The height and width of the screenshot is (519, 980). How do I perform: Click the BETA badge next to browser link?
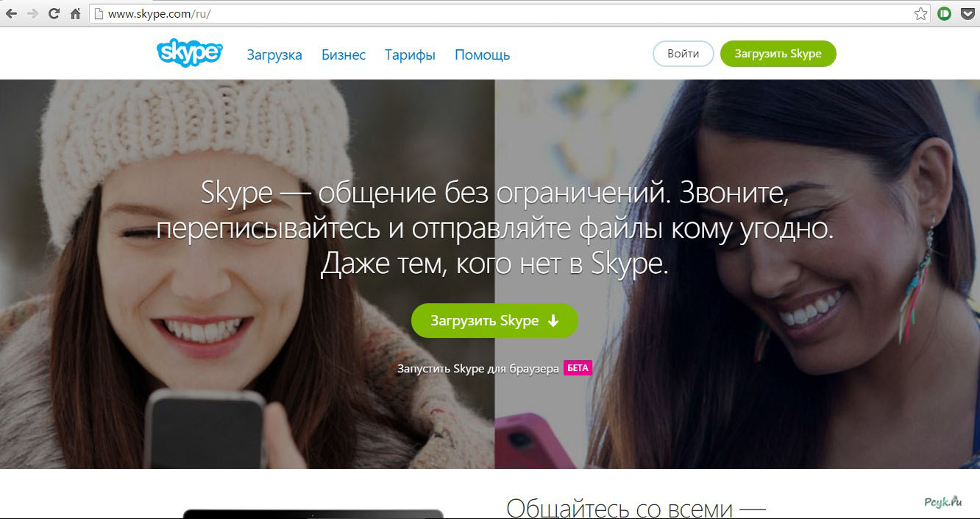[x=578, y=367]
